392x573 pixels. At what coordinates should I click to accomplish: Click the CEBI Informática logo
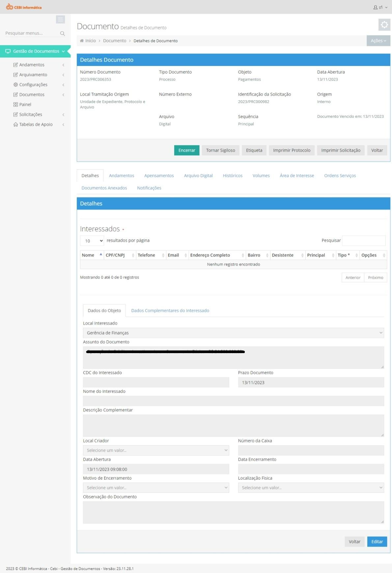coord(24,7)
